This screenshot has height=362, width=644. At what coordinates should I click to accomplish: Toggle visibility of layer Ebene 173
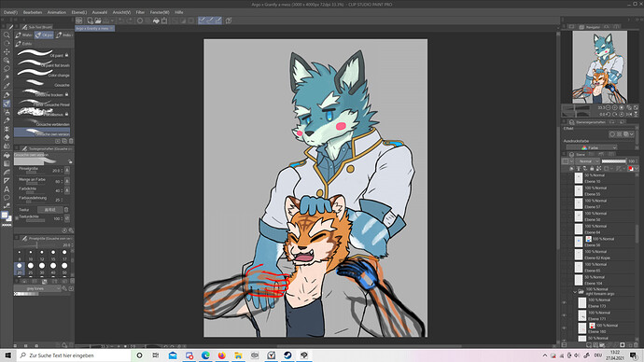(565, 303)
